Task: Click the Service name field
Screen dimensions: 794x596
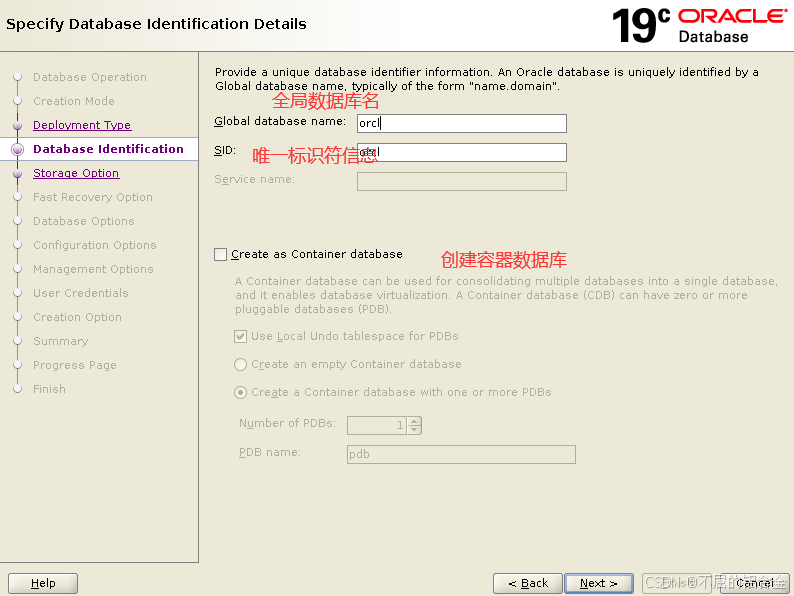Action: point(462,181)
